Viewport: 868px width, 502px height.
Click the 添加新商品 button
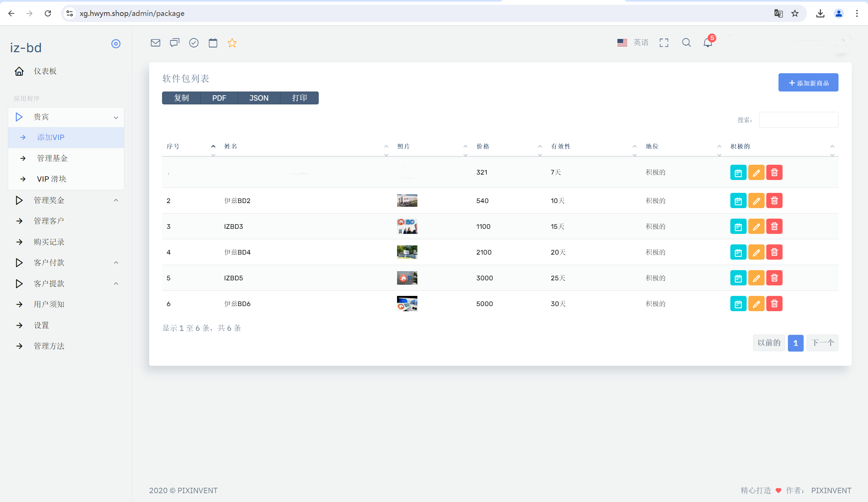[808, 83]
